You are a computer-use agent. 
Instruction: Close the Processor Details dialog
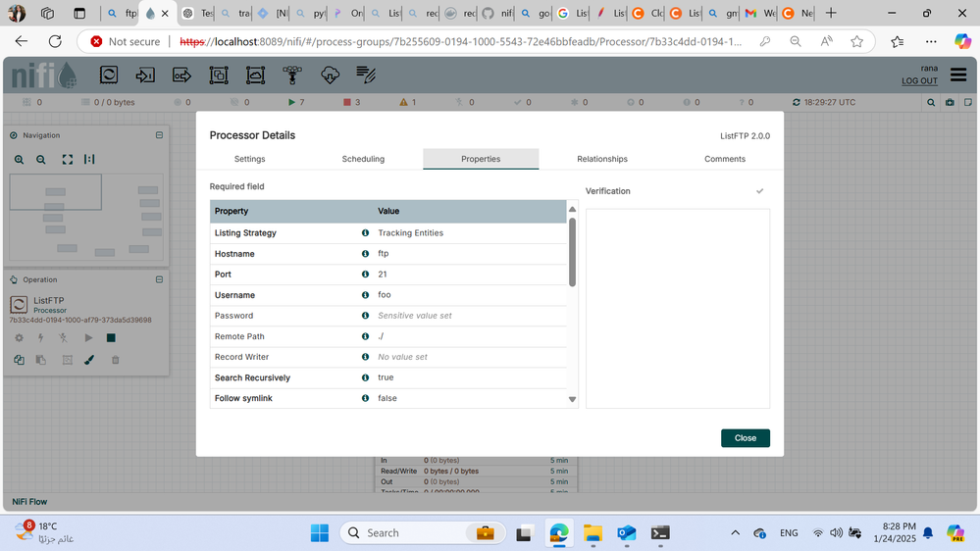pyautogui.click(x=745, y=438)
